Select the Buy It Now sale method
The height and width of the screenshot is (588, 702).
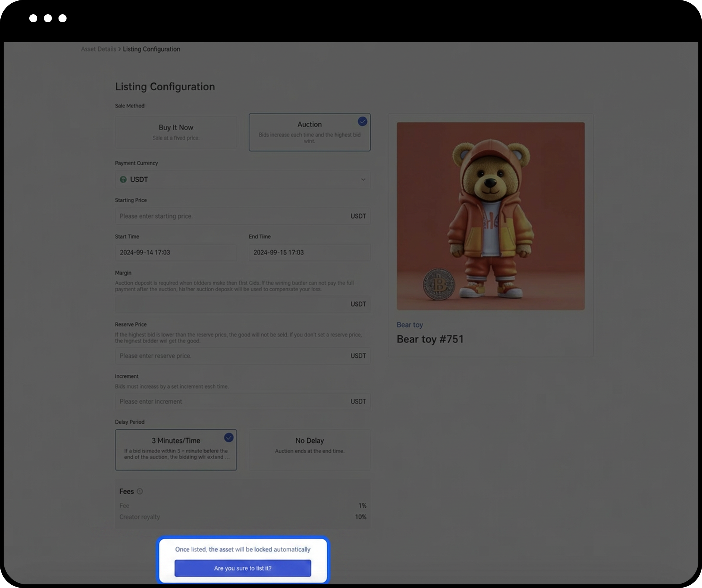coord(176,132)
